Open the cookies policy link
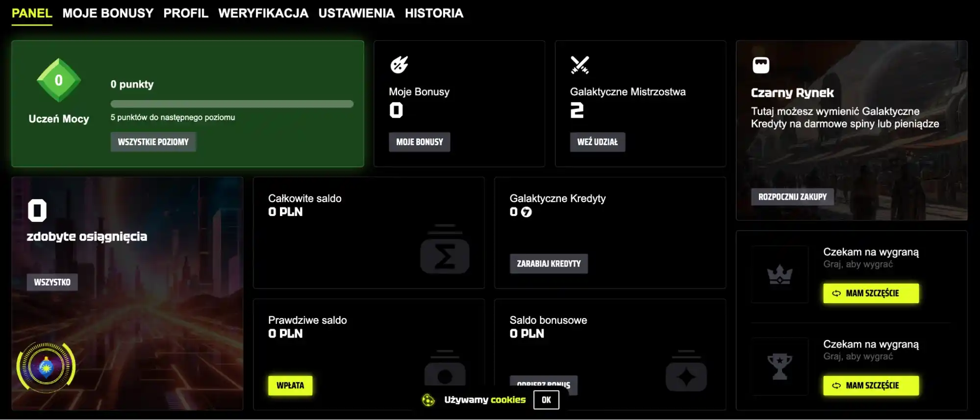 [508, 400]
